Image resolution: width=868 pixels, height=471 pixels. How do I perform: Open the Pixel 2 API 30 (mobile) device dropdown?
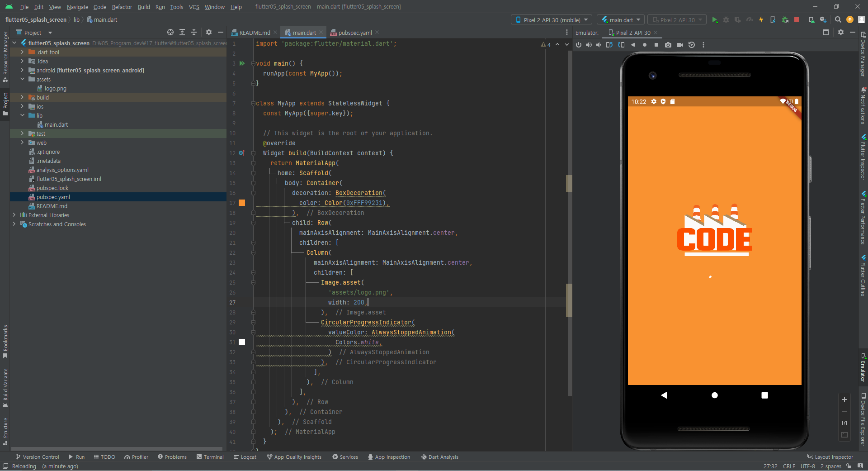(552, 20)
